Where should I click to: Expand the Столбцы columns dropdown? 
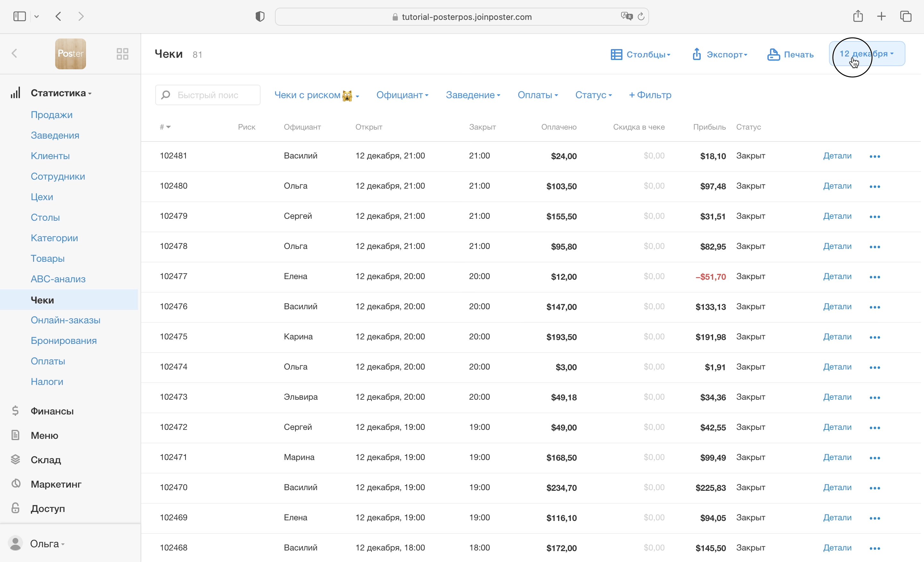click(640, 54)
